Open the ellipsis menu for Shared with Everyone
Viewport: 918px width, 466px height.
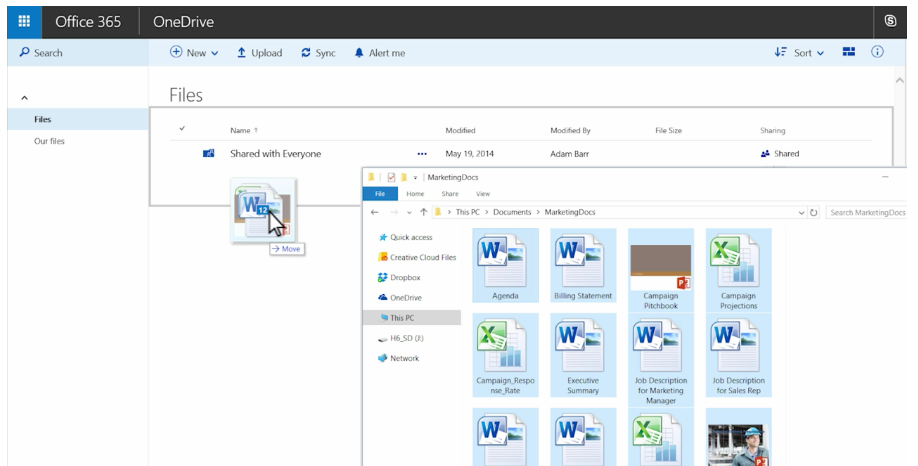click(422, 154)
